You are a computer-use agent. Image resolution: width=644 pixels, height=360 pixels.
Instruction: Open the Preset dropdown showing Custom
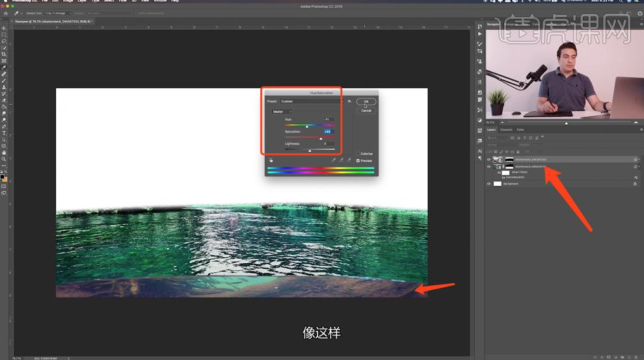pyautogui.click(x=312, y=101)
